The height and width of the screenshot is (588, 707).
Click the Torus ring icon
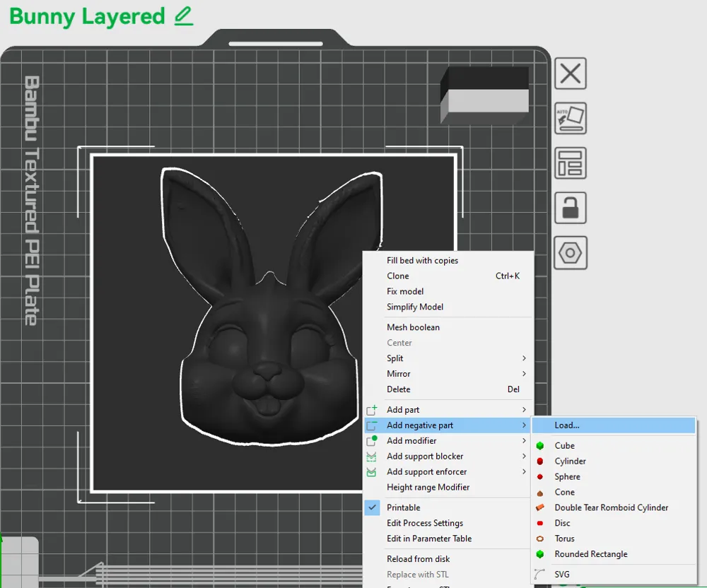pyautogui.click(x=540, y=539)
